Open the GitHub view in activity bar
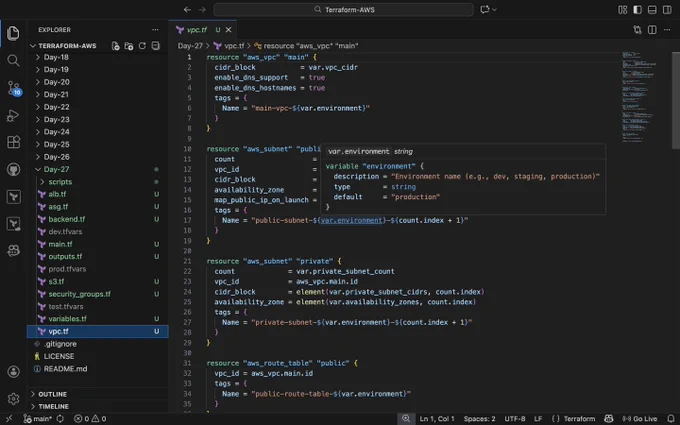Viewport: 680px width, 425px height. click(x=13, y=170)
